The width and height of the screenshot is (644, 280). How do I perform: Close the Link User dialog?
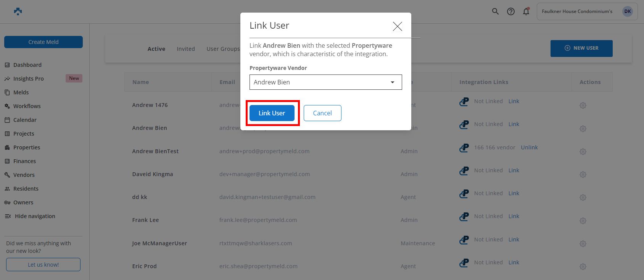tap(398, 26)
